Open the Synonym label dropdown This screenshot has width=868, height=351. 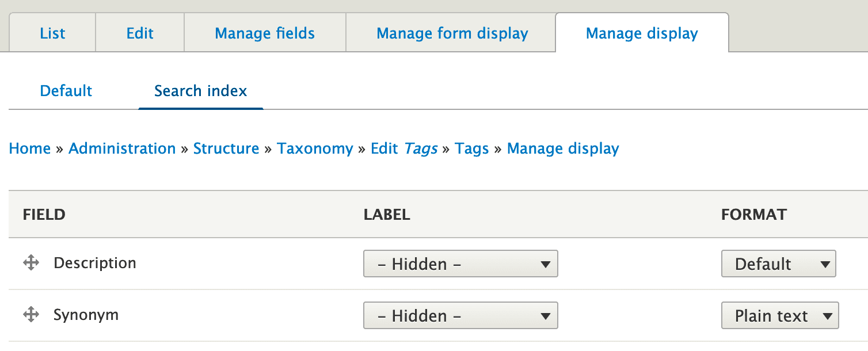click(x=460, y=316)
